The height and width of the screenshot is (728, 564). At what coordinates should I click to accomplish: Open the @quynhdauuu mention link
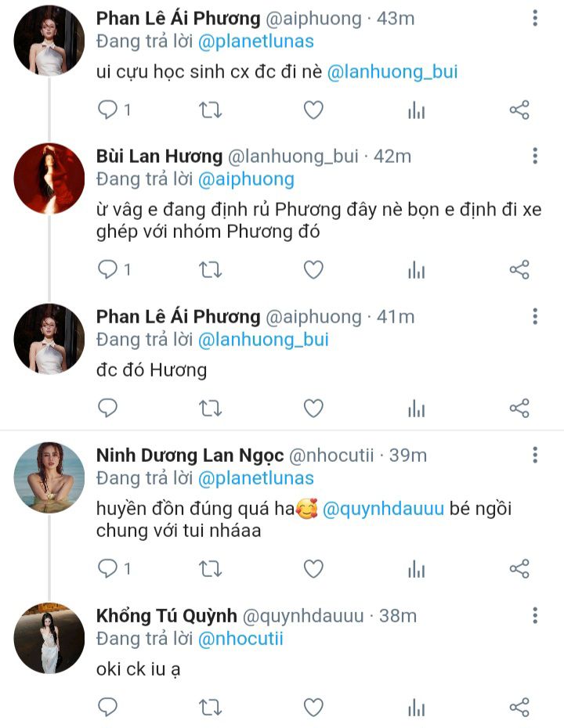[384, 510]
